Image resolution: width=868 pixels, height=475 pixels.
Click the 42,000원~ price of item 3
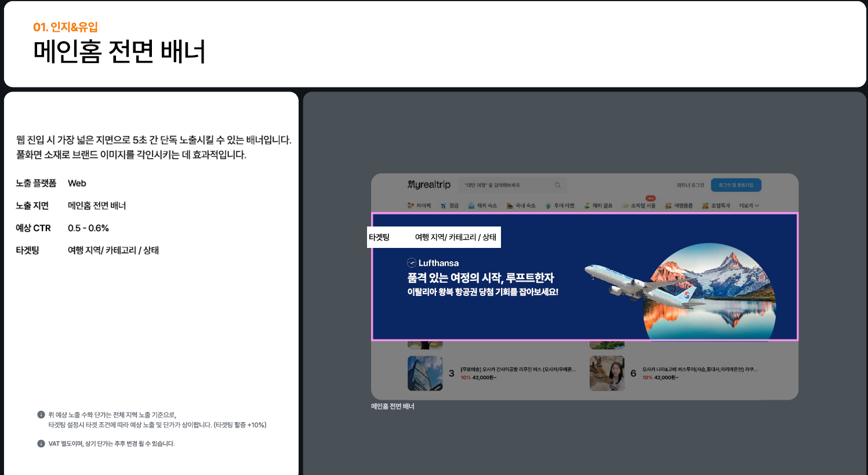(485, 378)
